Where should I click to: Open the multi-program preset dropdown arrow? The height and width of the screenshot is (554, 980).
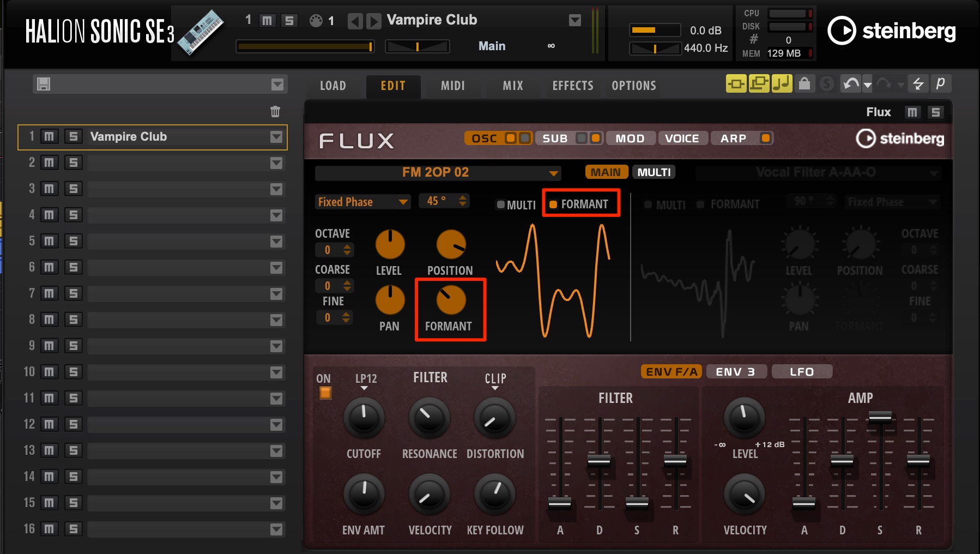tap(277, 85)
